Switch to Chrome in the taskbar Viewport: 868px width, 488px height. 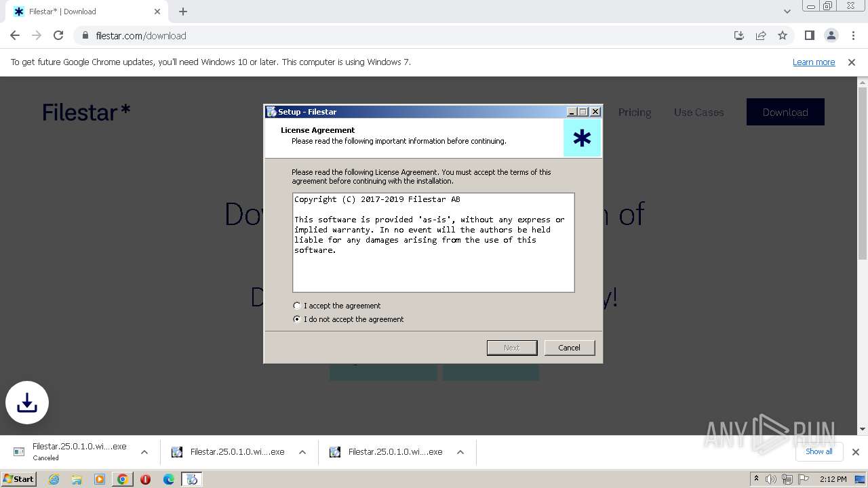pos(123,479)
